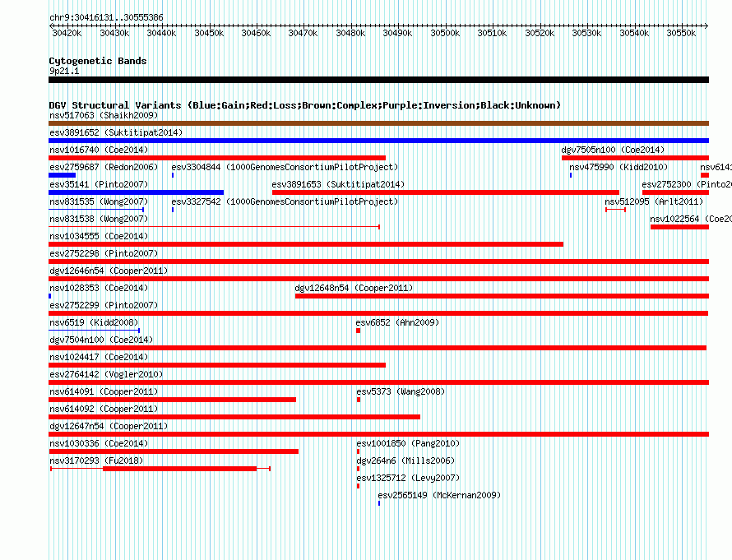Click the red bar under esv2752300
This screenshot has width=732, height=560.
(675, 192)
